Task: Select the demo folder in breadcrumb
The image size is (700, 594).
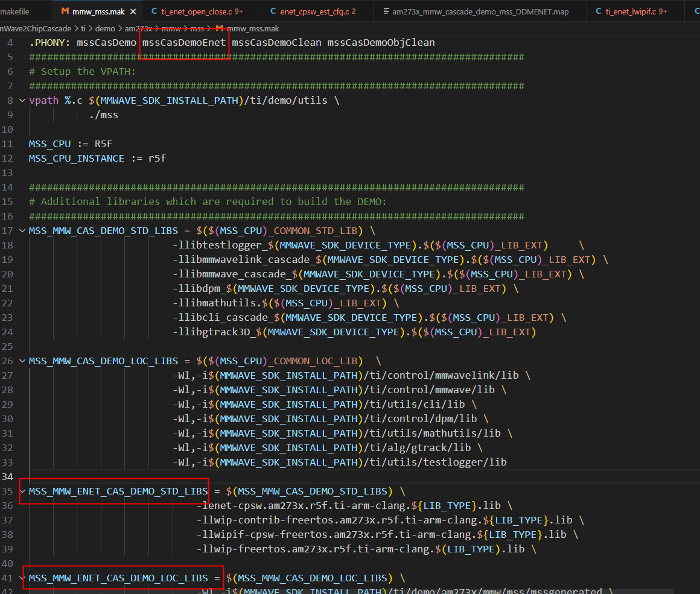Action: point(104,28)
